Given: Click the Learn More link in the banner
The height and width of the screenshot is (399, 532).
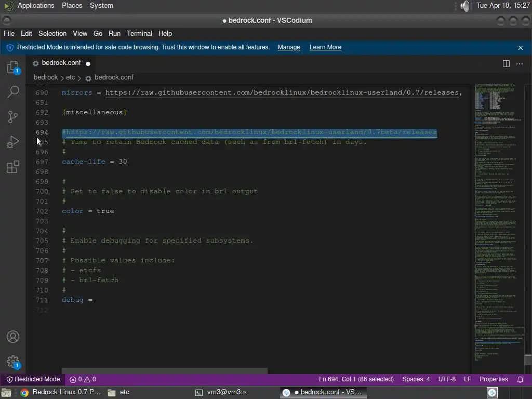Looking at the screenshot, I should tap(325, 47).
